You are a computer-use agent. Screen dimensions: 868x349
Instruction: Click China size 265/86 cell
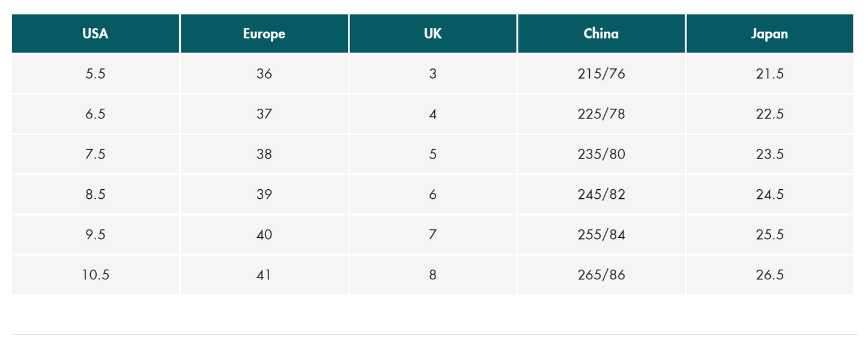601,275
